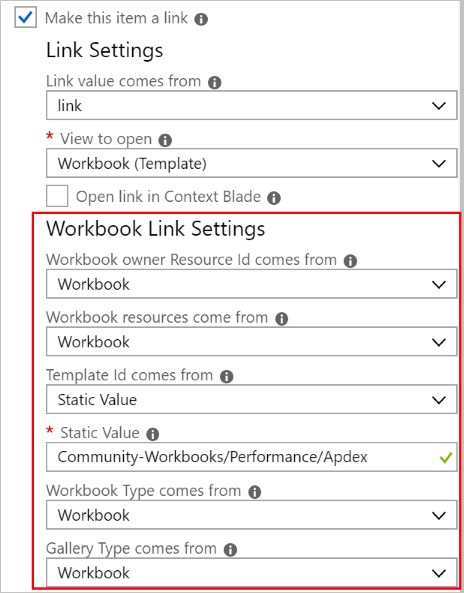Click info icon beside Link value comes from
464x593 pixels.
pyautogui.click(x=214, y=82)
